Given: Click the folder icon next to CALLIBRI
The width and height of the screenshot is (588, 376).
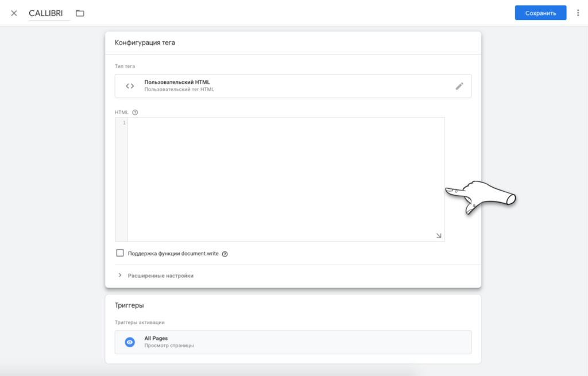Looking at the screenshot, I should click(x=80, y=13).
